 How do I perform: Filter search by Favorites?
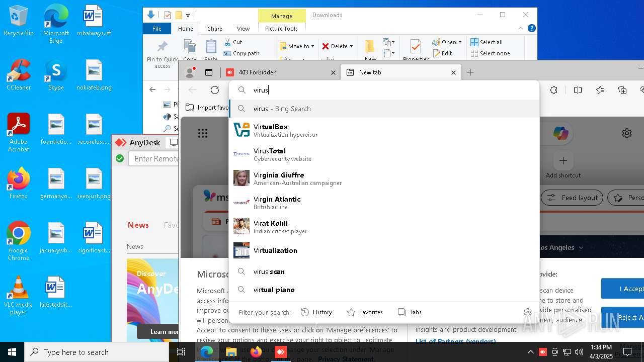pos(365,312)
